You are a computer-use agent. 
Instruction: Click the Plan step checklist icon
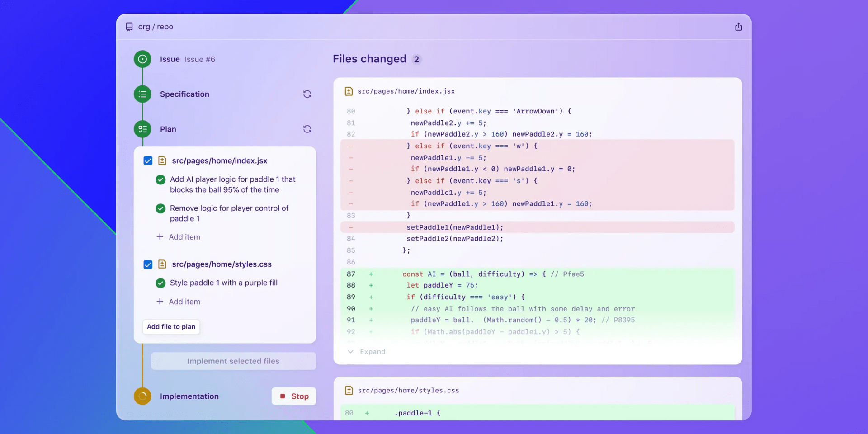point(142,129)
